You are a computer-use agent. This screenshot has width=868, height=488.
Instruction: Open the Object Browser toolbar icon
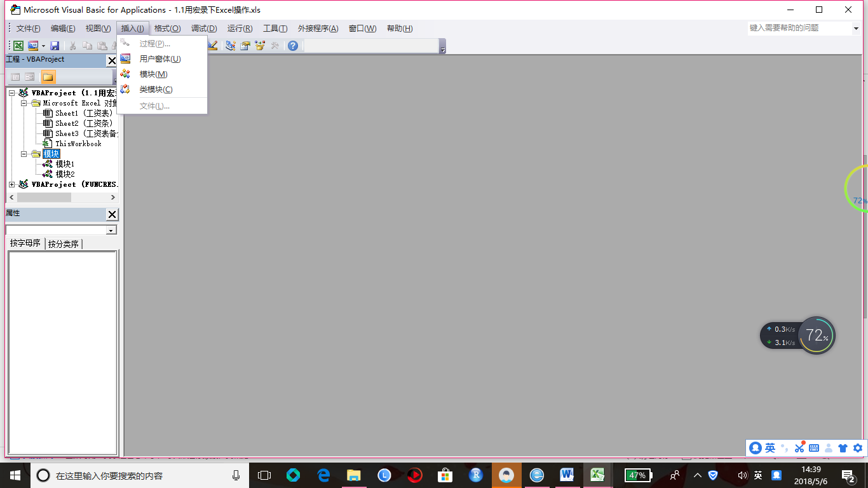(x=260, y=46)
